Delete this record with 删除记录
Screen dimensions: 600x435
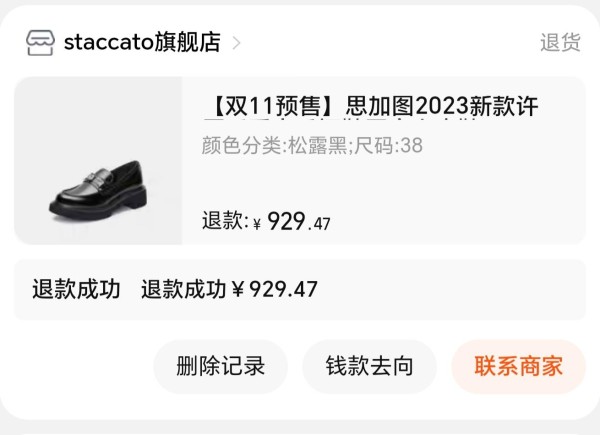[x=220, y=366]
